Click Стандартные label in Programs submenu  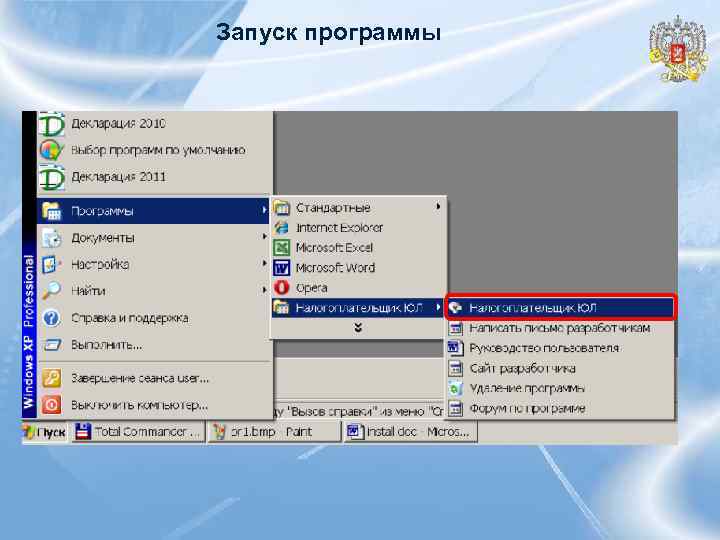pyautogui.click(x=333, y=208)
